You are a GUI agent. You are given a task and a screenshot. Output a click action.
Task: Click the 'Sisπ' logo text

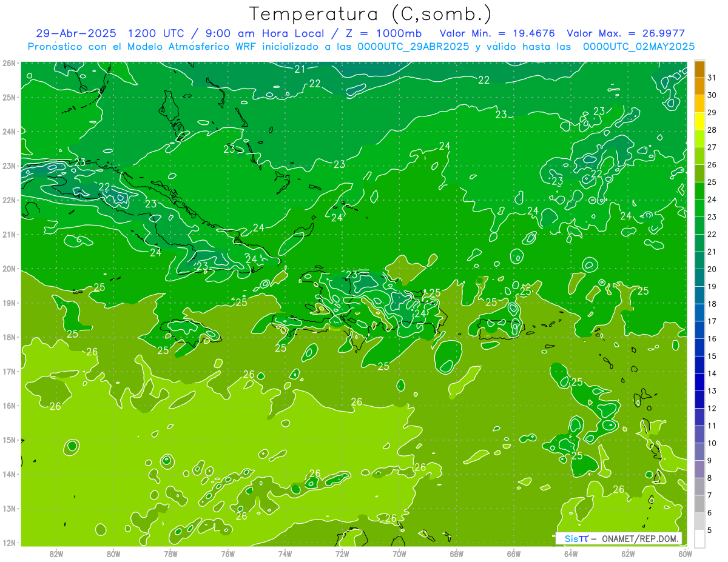point(576,538)
